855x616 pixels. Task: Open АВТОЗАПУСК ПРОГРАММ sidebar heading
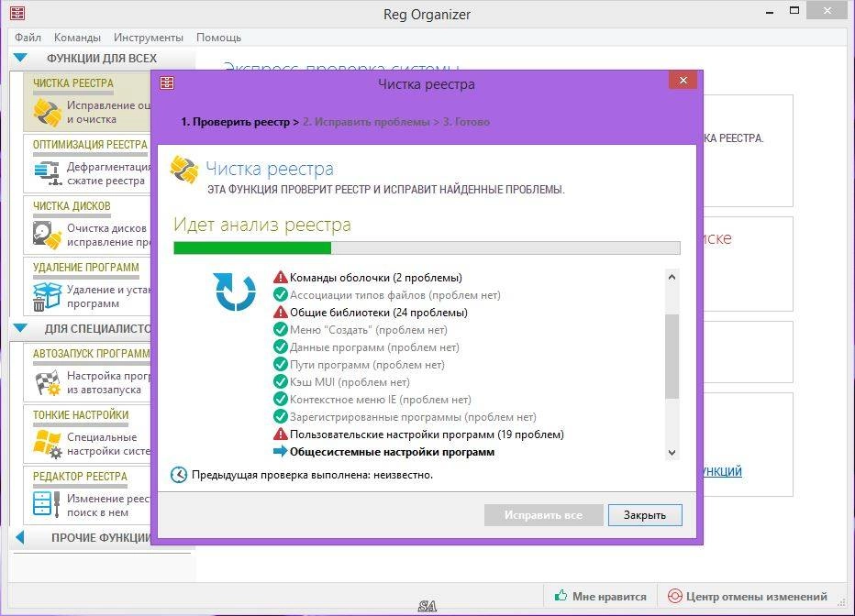tap(91, 354)
